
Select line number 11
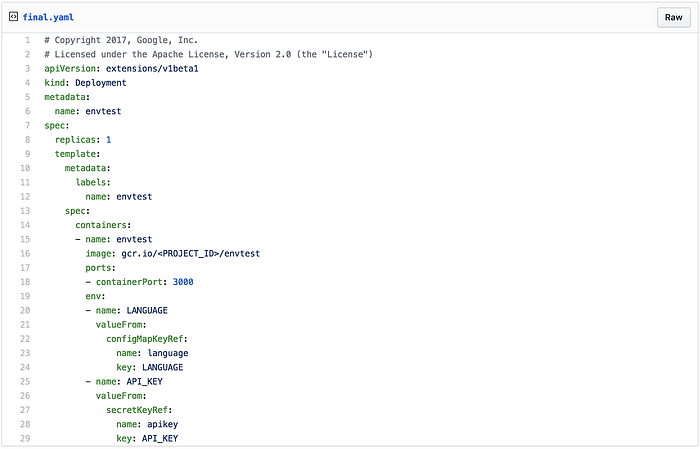[x=25, y=183]
